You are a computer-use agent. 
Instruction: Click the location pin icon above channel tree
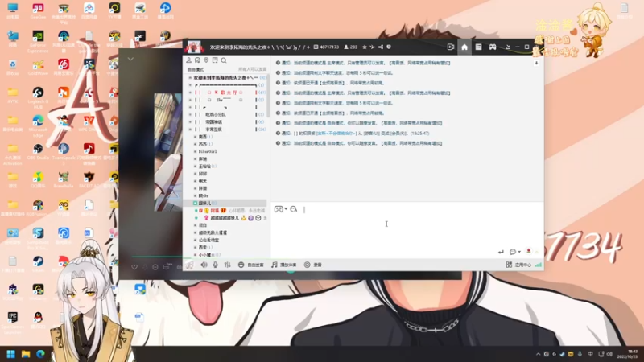206,60
